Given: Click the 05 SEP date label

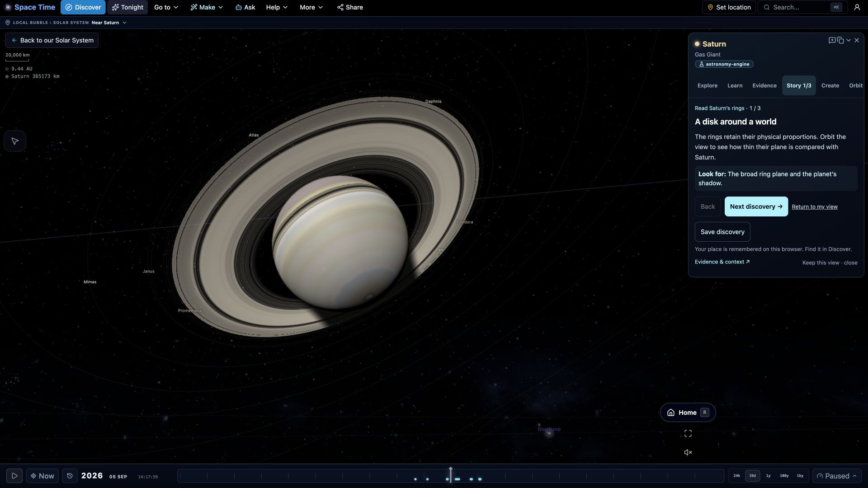Looking at the screenshot, I should pyautogui.click(x=118, y=477).
